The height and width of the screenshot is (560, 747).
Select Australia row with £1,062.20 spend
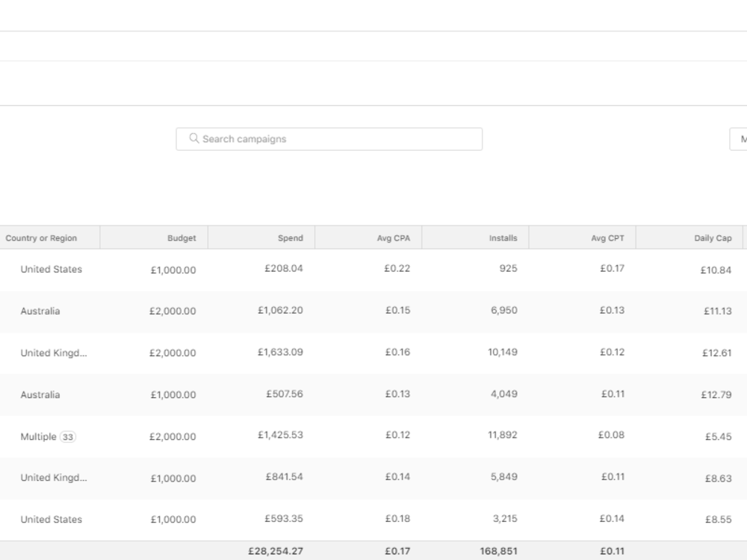(x=373, y=311)
